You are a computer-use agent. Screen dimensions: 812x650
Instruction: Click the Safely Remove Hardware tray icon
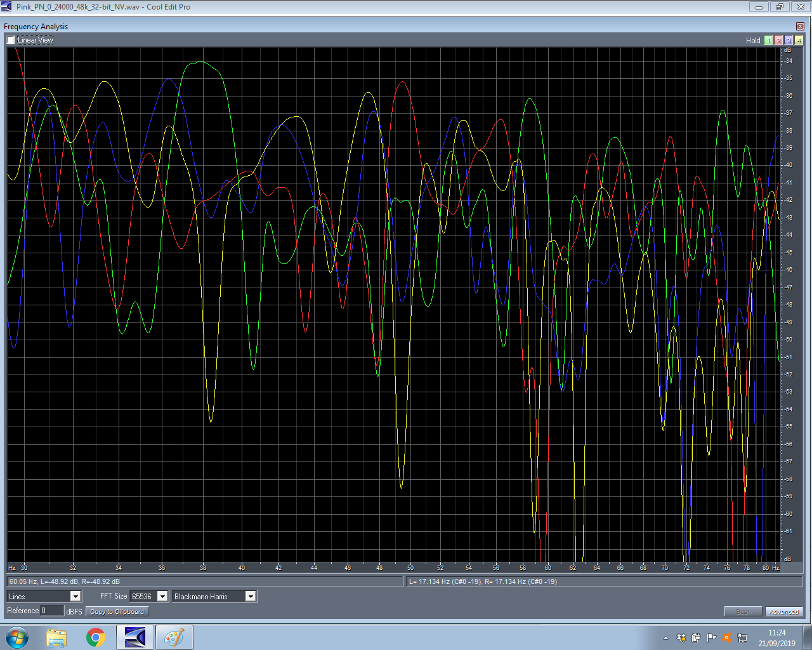click(x=697, y=638)
